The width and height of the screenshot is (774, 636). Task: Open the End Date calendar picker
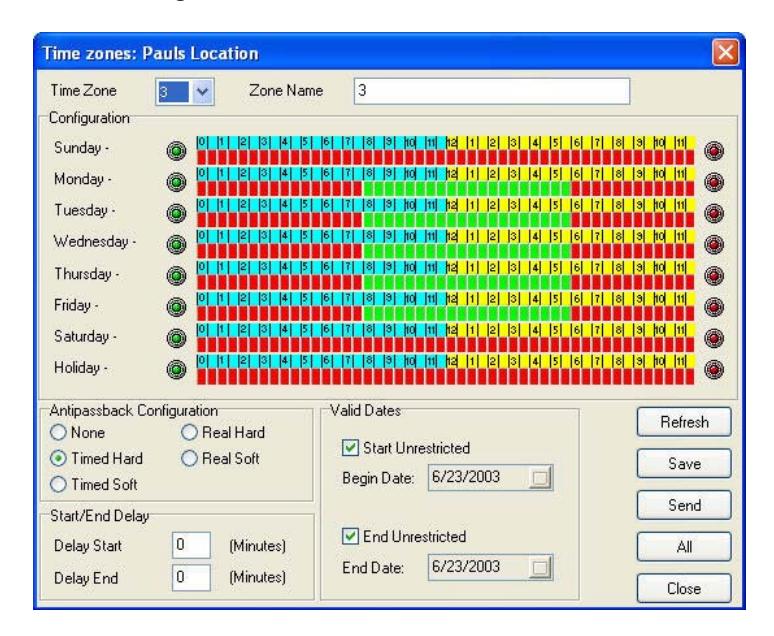pyautogui.click(x=540, y=568)
